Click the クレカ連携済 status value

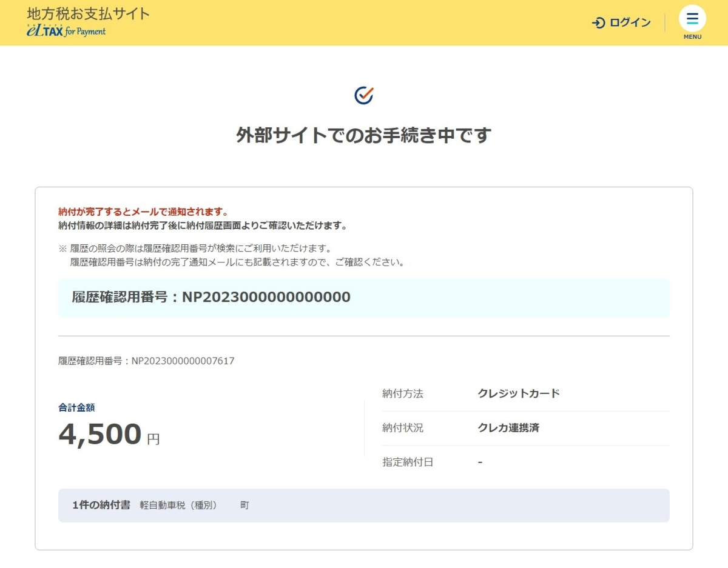508,428
